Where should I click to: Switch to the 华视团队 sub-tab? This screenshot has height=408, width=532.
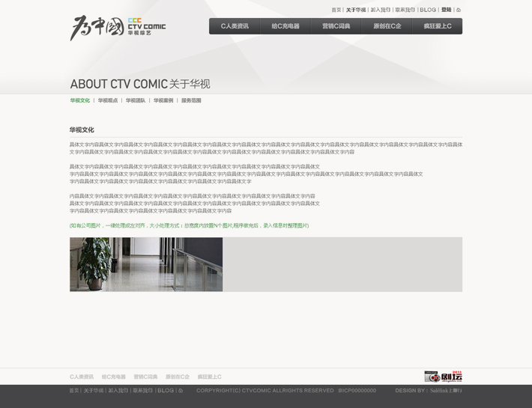coord(136,100)
